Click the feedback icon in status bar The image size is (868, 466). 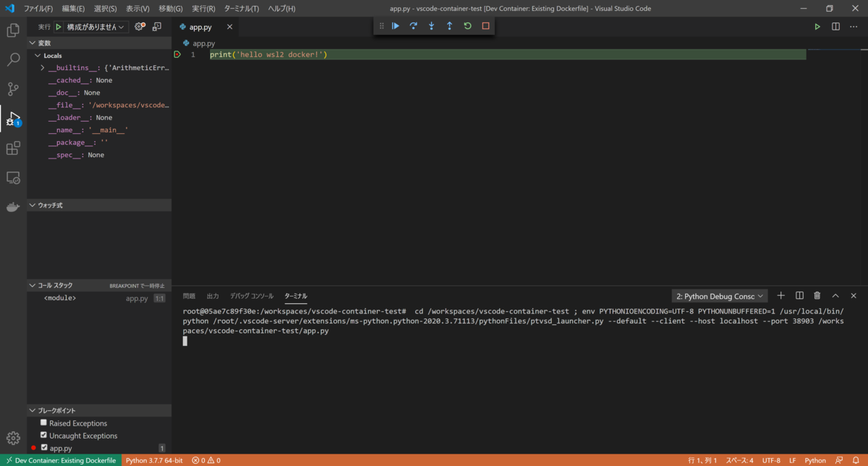point(839,460)
